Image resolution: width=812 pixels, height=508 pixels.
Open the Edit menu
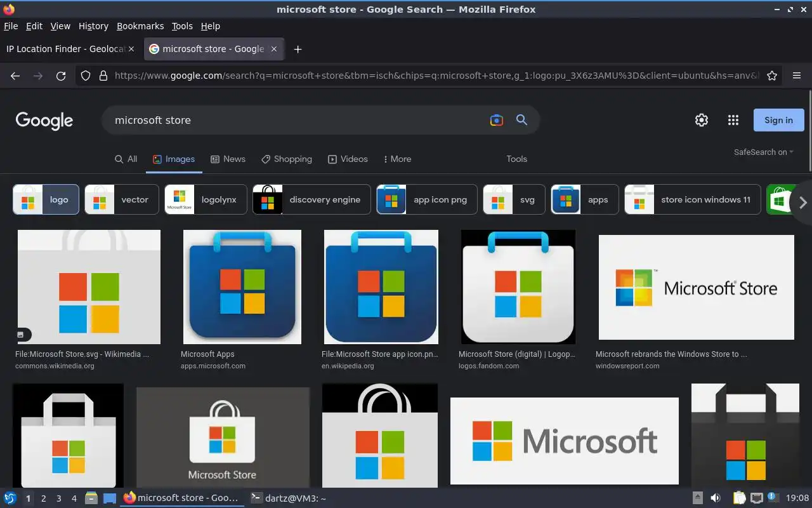pyautogui.click(x=34, y=26)
